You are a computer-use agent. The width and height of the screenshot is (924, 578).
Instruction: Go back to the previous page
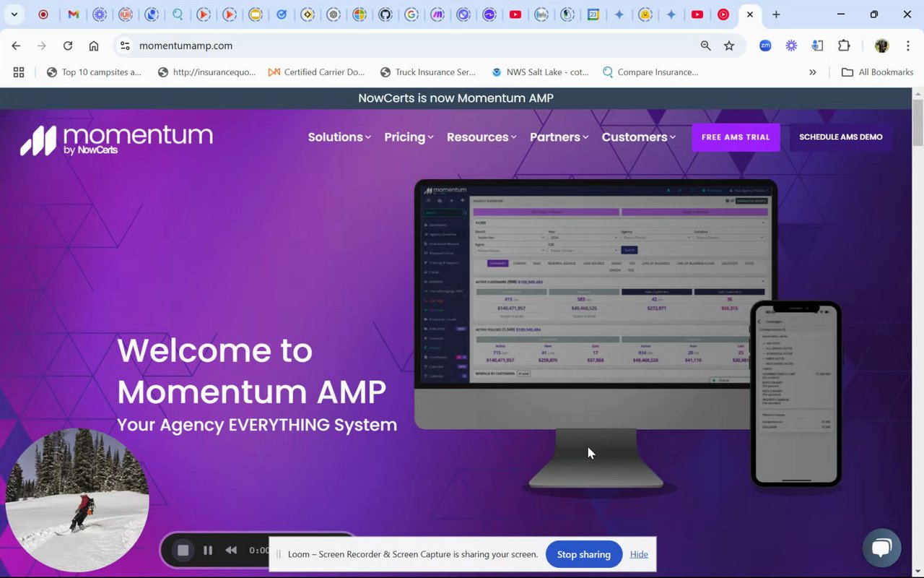tap(16, 46)
